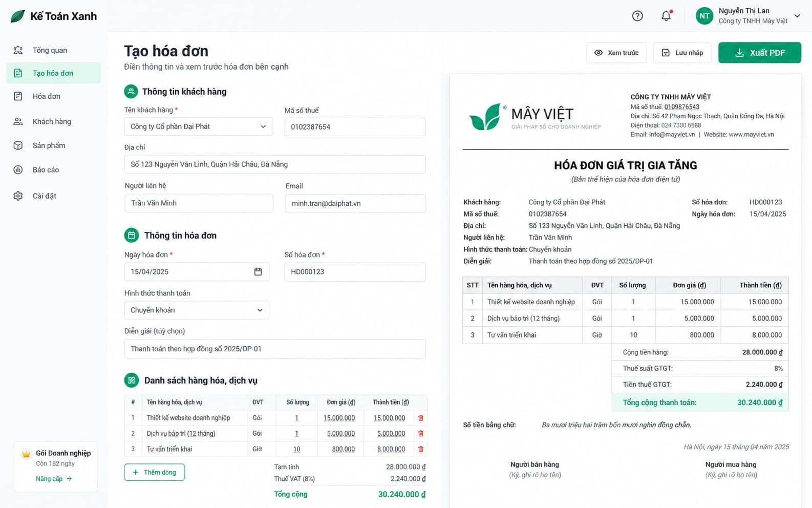812x508 pixels.
Task: Click the Địa chỉ input field
Action: click(275, 164)
